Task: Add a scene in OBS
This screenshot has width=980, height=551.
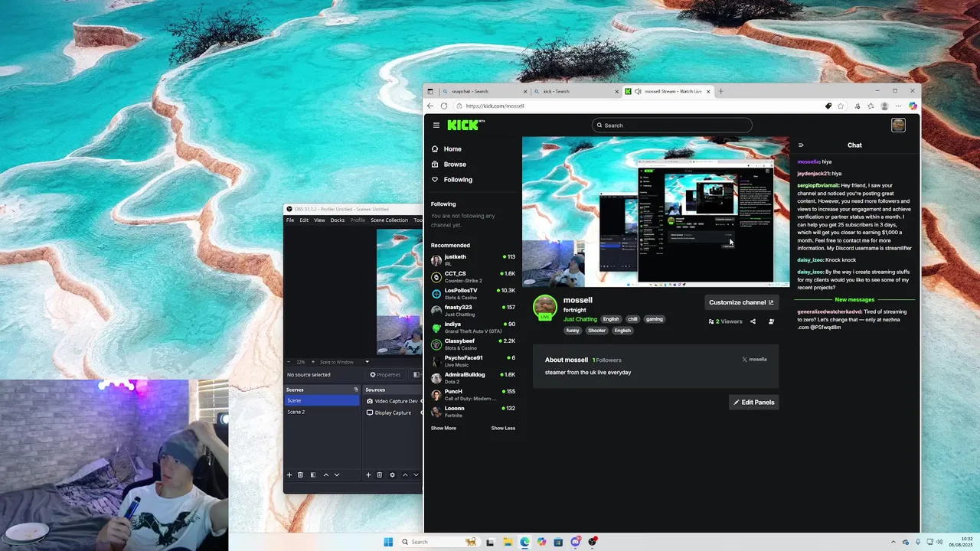Action: point(289,474)
